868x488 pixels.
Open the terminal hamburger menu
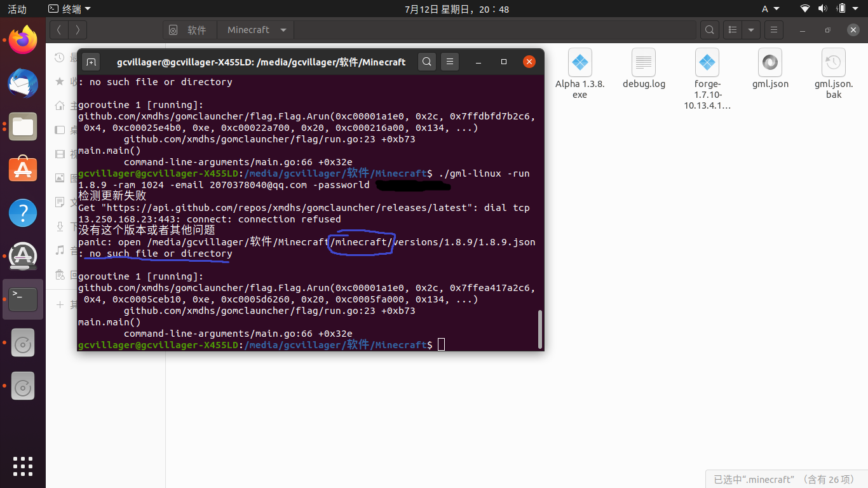click(450, 62)
